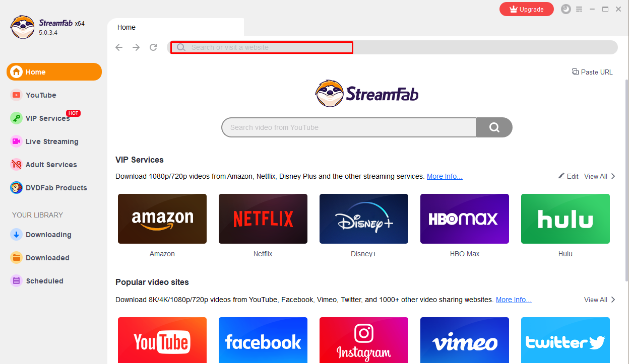
Task: Open the Hulu service tile
Action: click(565, 219)
